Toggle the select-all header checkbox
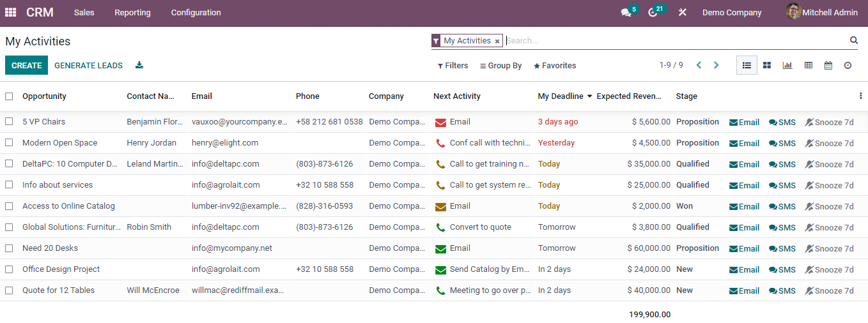 click(9, 96)
